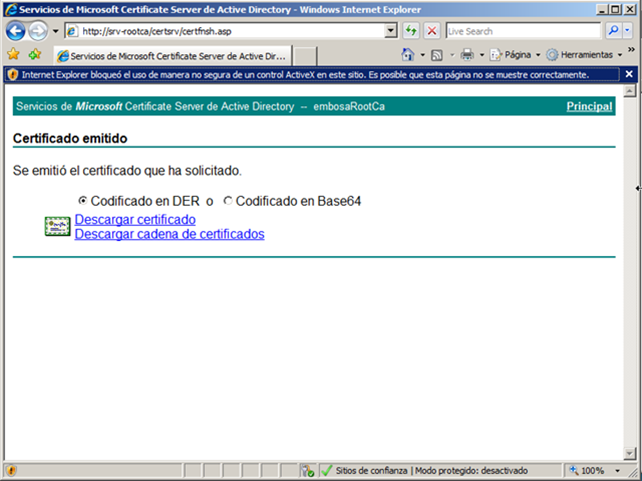The width and height of the screenshot is (642, 481).
Task: Select Codificado en Base64 radio button
Action: 228,201
